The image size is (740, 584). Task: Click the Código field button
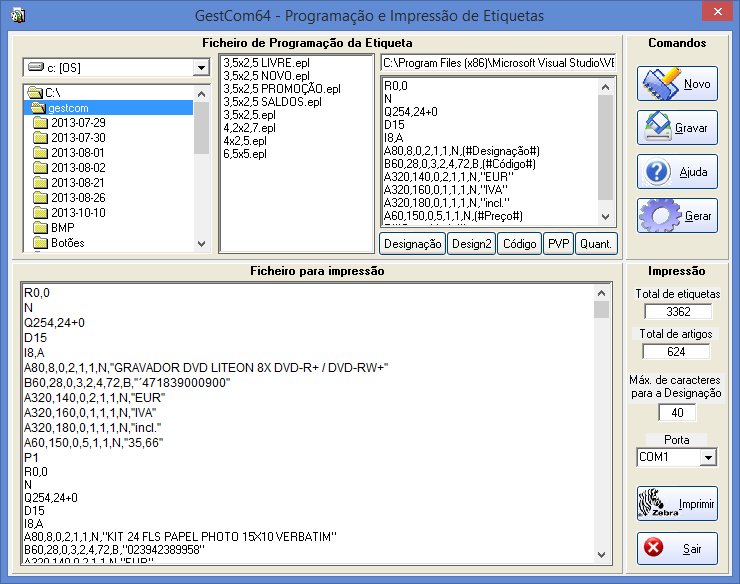tap(518, 244)
